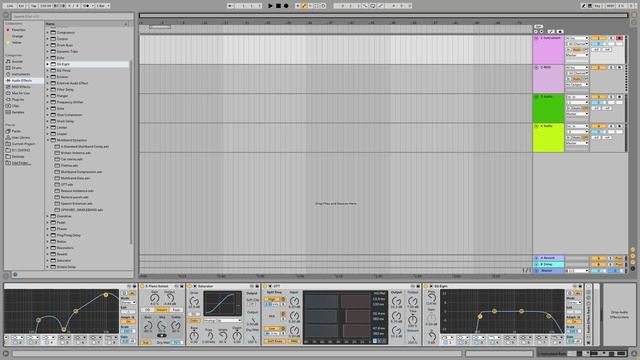This screenshot has height=360, width=640.
Task: Toggle the Saturator device activator
Action: point(190,287)
